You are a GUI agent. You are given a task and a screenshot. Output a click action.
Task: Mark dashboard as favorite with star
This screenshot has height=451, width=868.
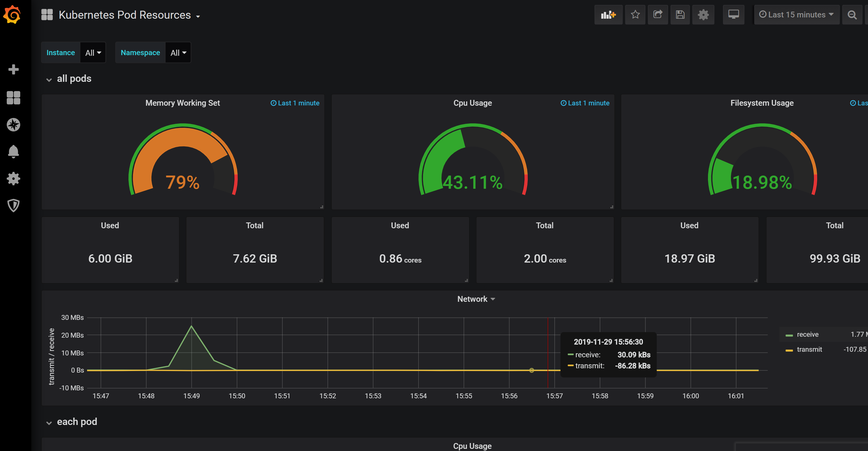[x=635, y=15]
